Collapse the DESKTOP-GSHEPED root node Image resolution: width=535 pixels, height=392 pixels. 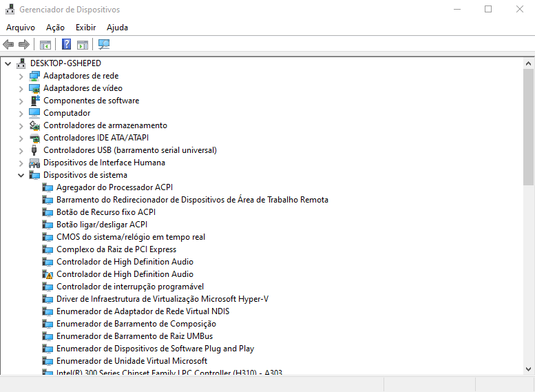point(8,63)
